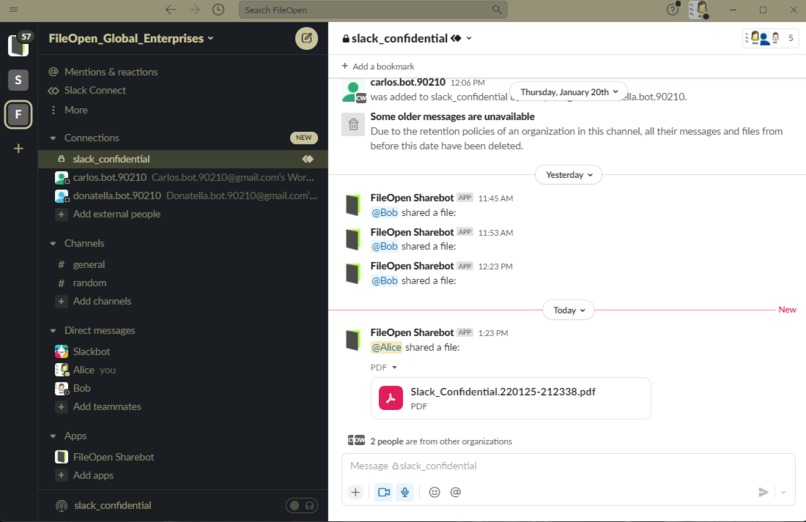Screen dimensions: 806x522
Task: Click the @Alice mention
Action: coord(386,347)
